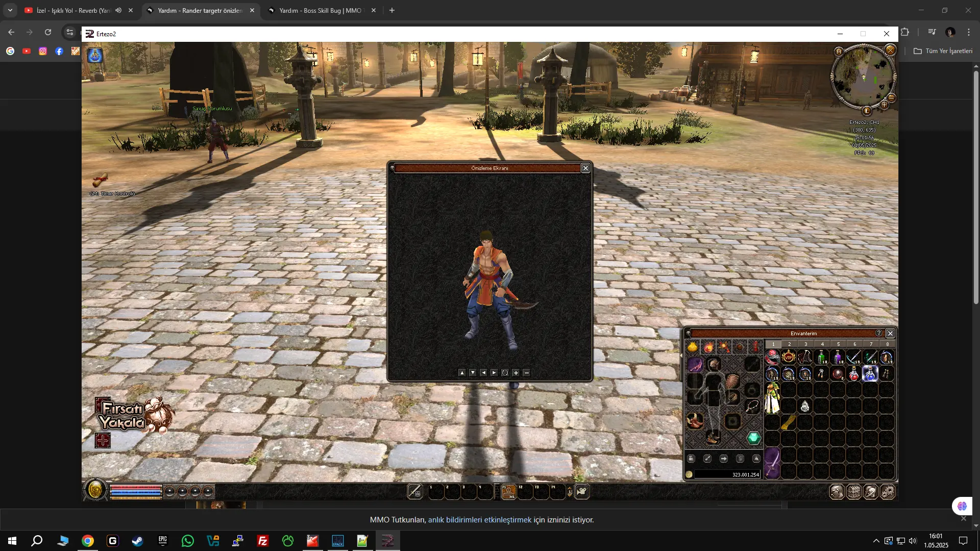This screenshot has height=551, width=980.
Task: Rotate preview character left
Action: pos(483,373)
